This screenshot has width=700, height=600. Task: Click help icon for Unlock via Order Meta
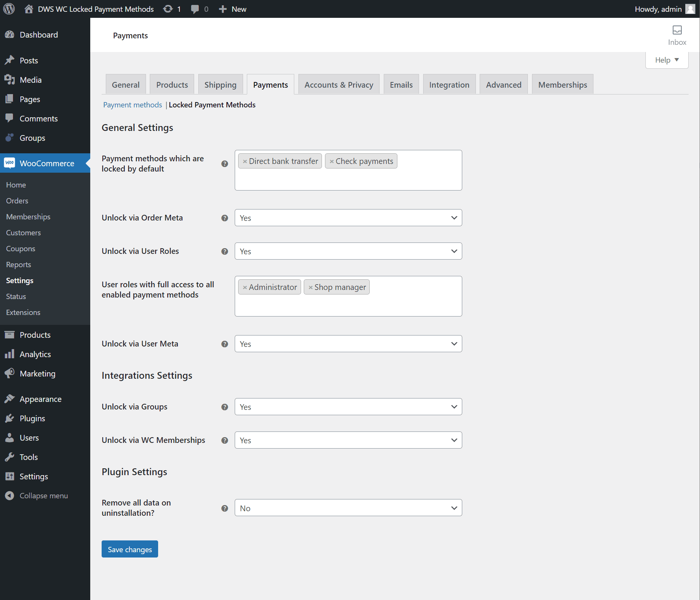pos(224,218)
